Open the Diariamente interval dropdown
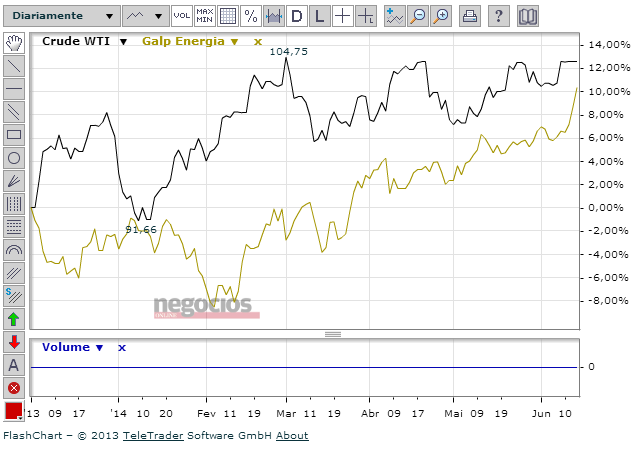 pos(62,16)
